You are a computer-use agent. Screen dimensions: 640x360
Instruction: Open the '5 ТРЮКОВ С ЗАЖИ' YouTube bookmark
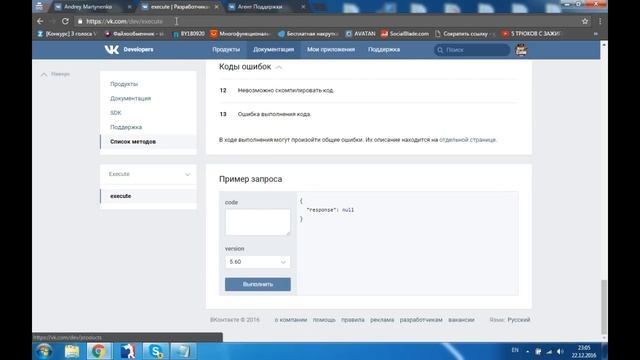[531, 34]
